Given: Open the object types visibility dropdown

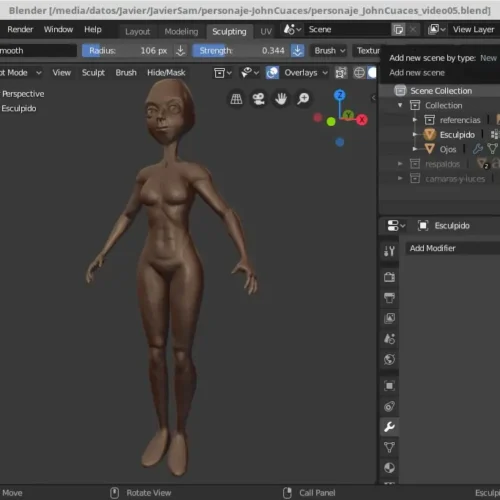Looking at the screenshot, I should (223, 73).
